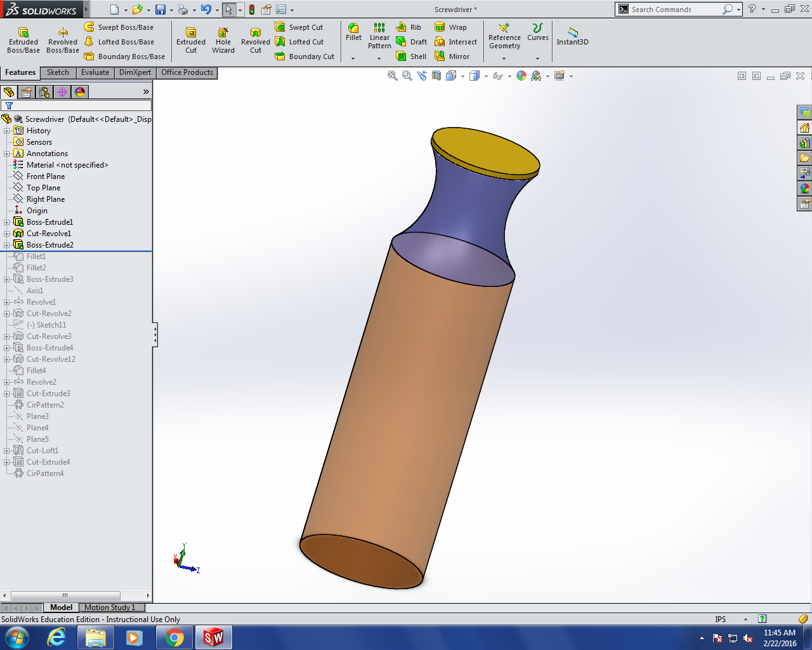Select Boss-Extrude2 in the feature tree

pos(43,245)
